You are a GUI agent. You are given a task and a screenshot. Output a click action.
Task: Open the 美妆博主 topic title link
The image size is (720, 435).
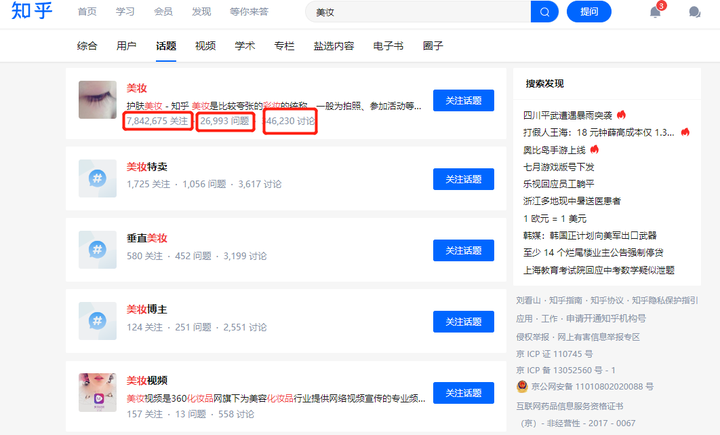(x=147, y=309)
